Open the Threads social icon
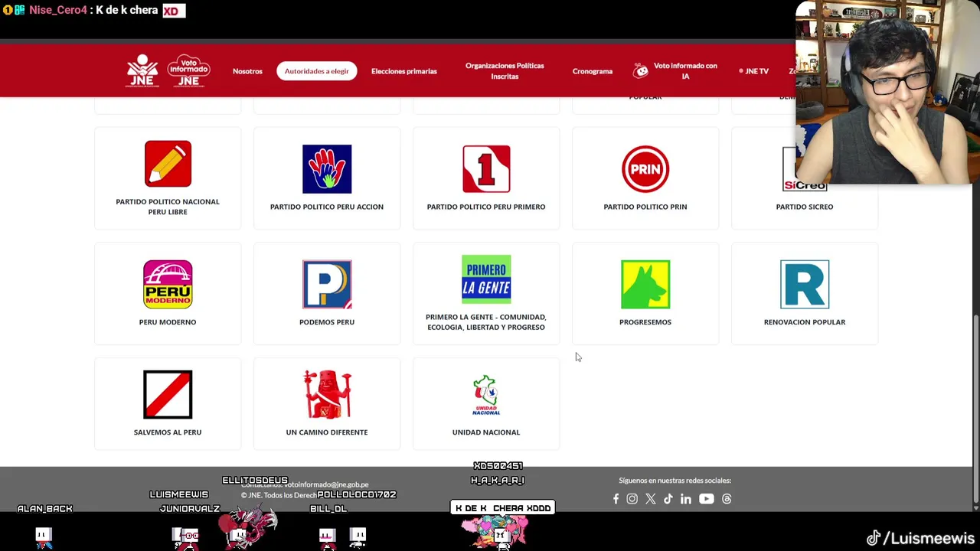980x551 pixels. click(727, 499)
